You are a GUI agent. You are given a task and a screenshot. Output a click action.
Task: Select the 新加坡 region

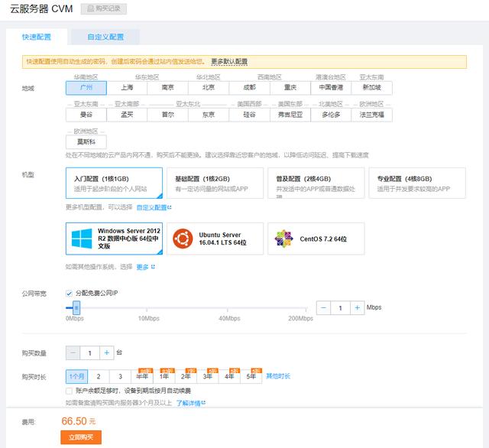(372, 88)
